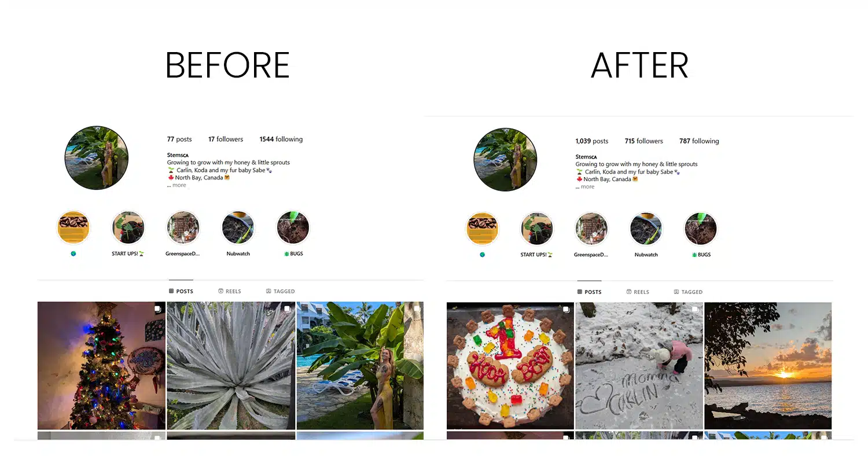Open Nubwatch highlight in AFTER profile
The width and height of the screenshot is (868, 463).
click(x=646, y=229)
